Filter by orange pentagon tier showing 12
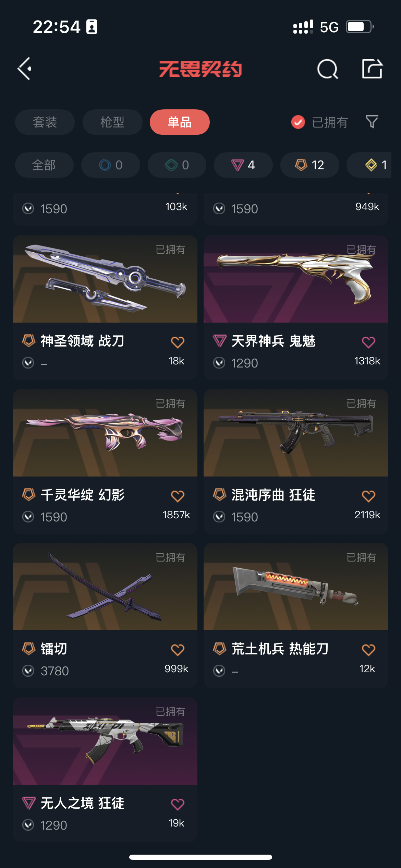This screenshot has width=401, height=868. pyautogui.click(x=310, y=165)
